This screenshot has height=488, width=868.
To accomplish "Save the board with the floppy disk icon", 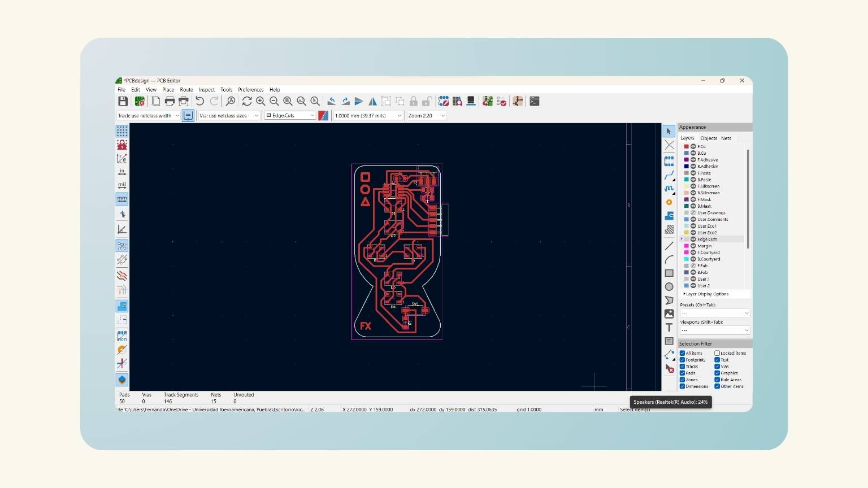I will click(x=123, y=101).
